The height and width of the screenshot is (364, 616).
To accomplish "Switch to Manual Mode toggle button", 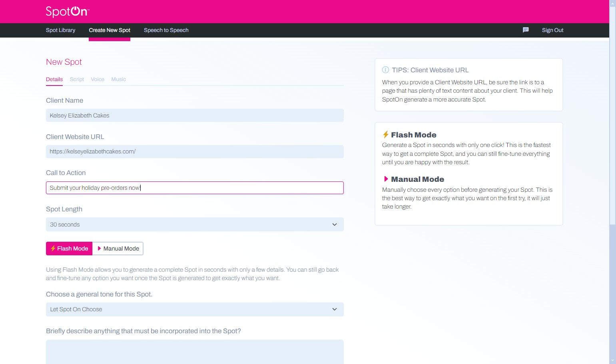I will [x=118, y=249].
